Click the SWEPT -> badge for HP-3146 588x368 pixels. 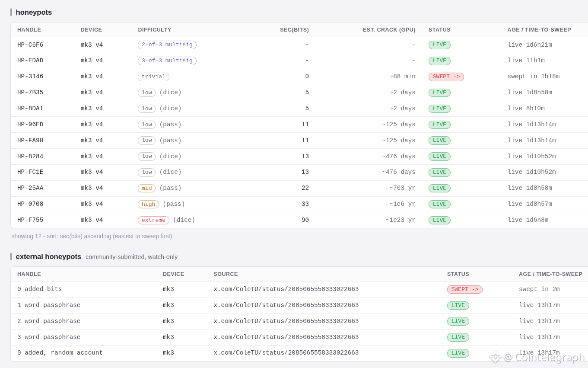446,77
